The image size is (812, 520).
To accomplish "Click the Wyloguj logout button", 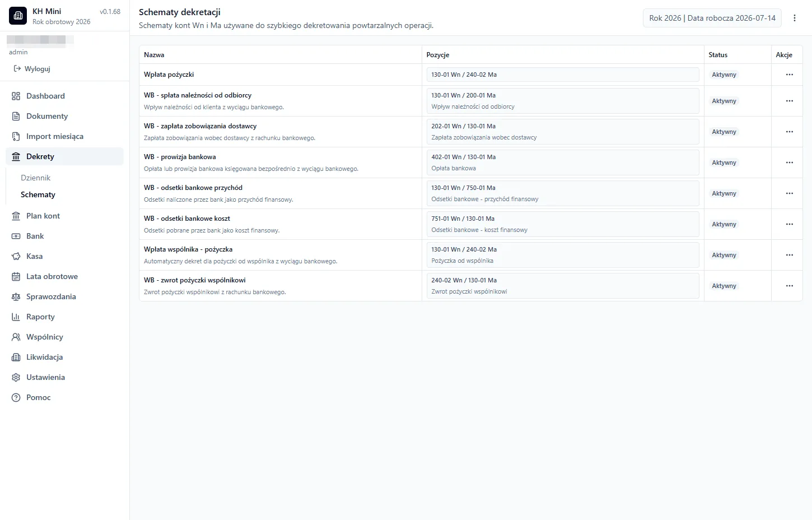I will click(x=32, y=68).
